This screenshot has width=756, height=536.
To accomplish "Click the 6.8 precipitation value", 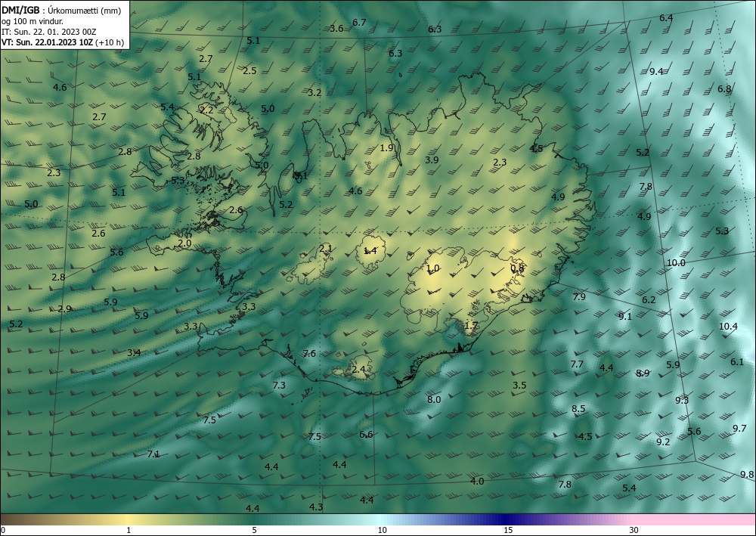I will pos(724,88).
